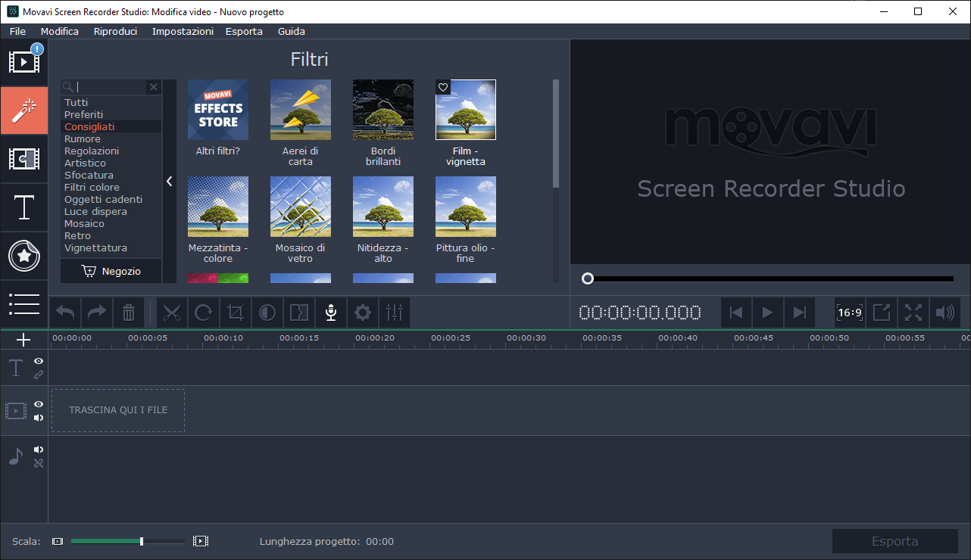Click the crop tool icon
The height and width of the screenshot is (560, 971).
tap(236, 313)
